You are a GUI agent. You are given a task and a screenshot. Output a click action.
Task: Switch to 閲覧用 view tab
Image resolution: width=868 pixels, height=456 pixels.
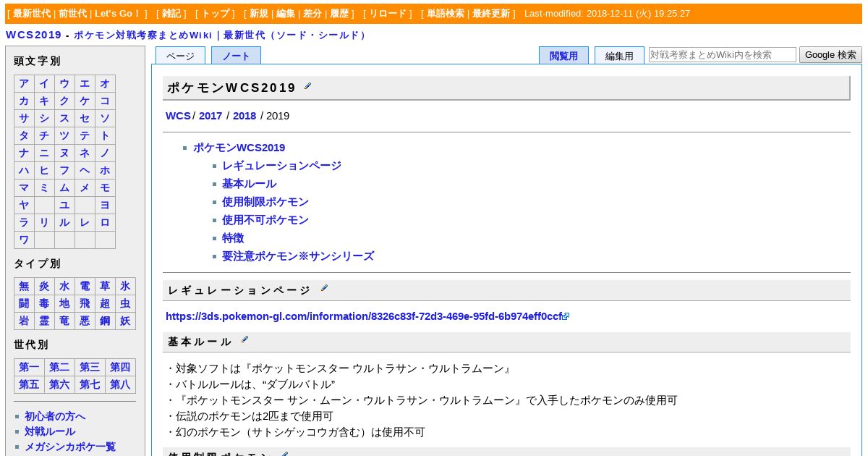(563, 56)
